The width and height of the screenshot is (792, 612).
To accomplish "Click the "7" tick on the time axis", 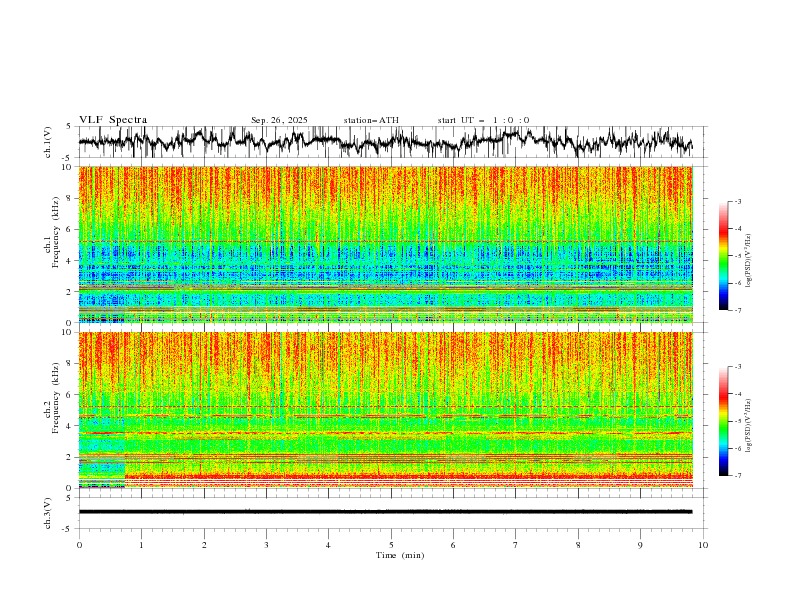I will click(516, 545).
